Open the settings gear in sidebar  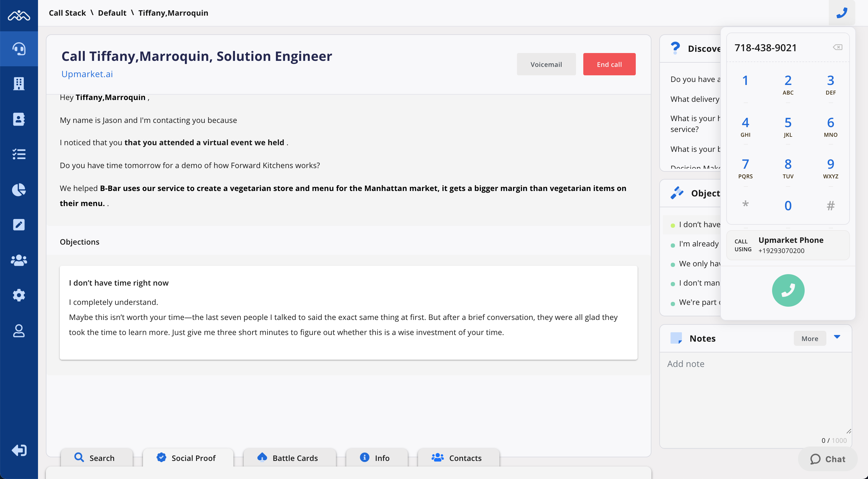coord(19,295)
